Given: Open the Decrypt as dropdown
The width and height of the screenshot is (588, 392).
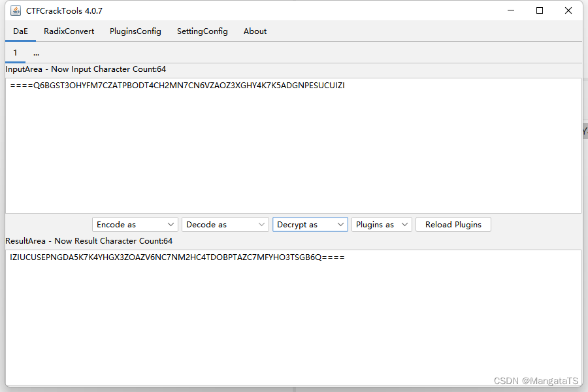Looking at the screenshot, I should coord(310,224).
